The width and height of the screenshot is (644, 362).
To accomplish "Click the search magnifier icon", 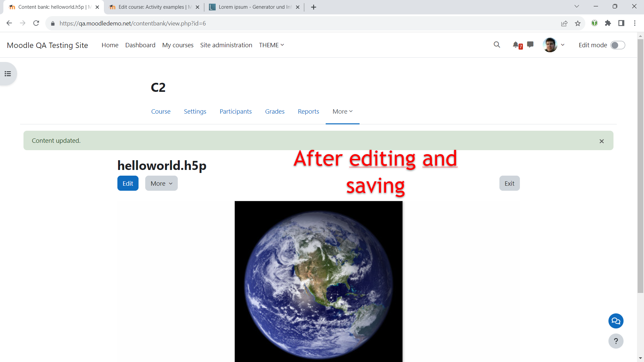I will (x=497, y=45).
